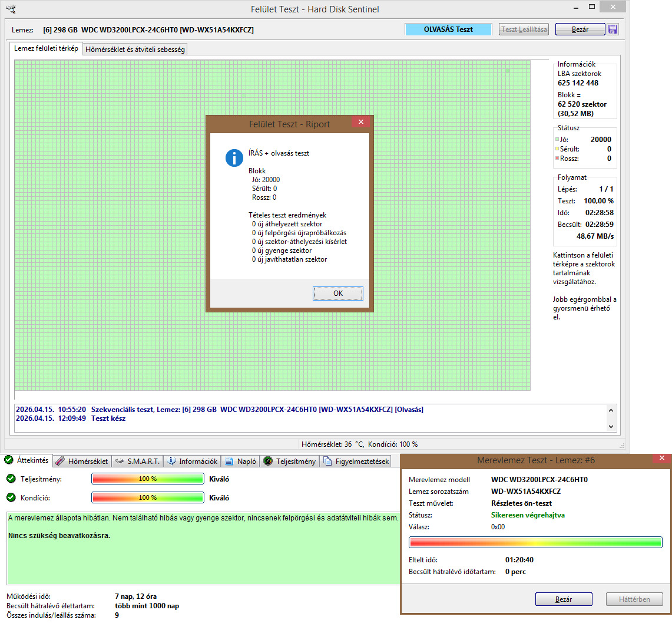The height and width of the screenshot is (623, 672).
Task: Click the Kondíció 100 % bar
Action: 148,497
